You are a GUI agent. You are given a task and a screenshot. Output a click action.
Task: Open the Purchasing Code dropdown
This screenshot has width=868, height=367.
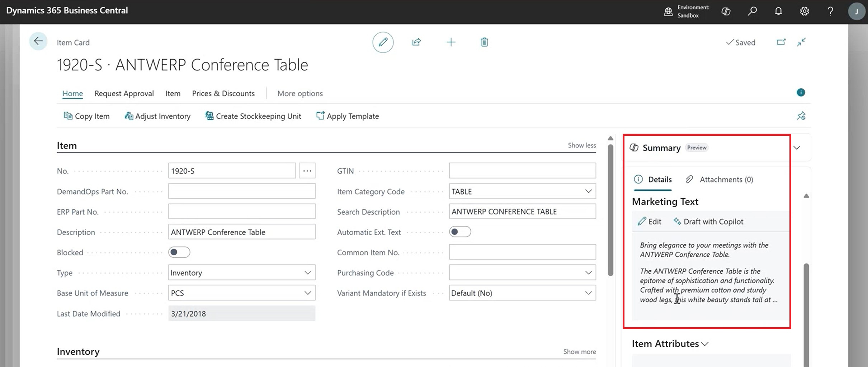click(588, 273)
